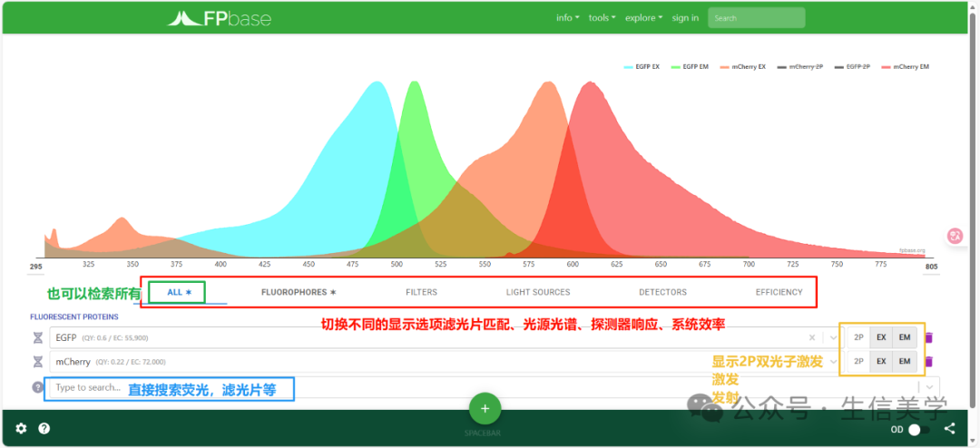This screenshot has width=980, height=448.
Task: Toggle EGFP EM legend entry
Action: tap(691, 66)
